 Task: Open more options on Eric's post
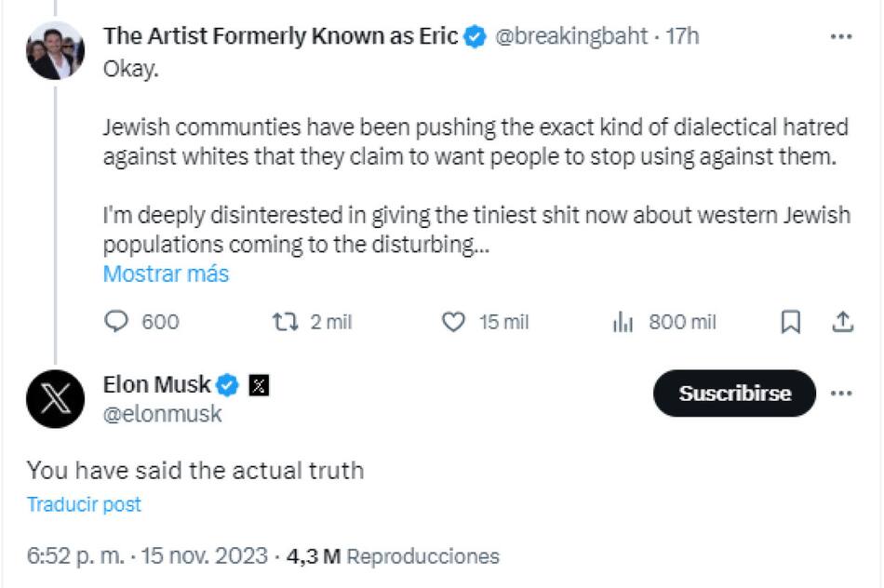point(840,37)
